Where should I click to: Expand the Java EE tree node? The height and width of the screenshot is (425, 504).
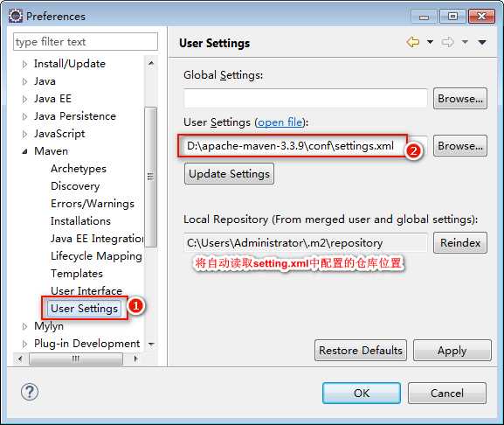[x=24, y=99]
